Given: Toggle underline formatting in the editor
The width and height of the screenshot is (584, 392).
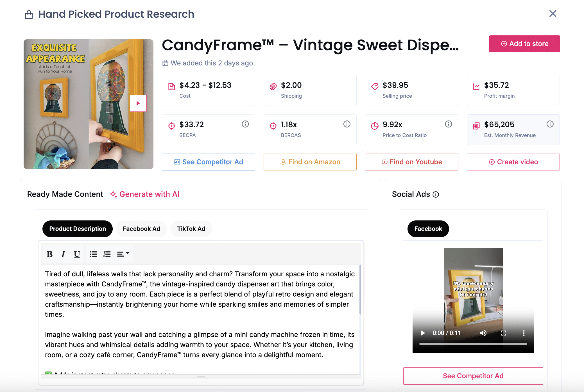Looking at the screenshot, I should 77,254.
